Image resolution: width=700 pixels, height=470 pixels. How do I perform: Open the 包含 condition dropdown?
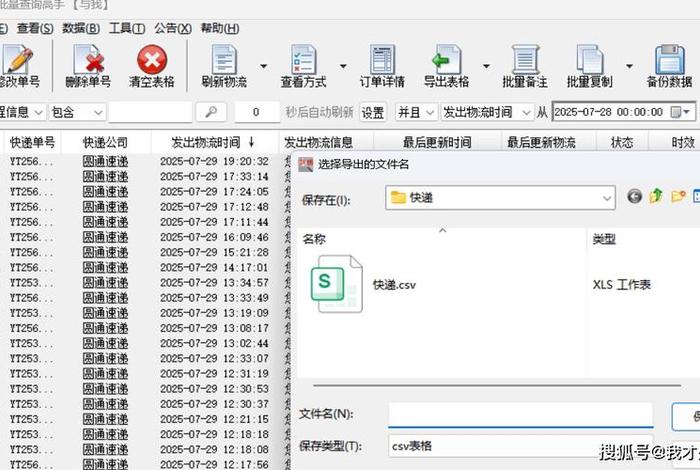pos(77,112)
